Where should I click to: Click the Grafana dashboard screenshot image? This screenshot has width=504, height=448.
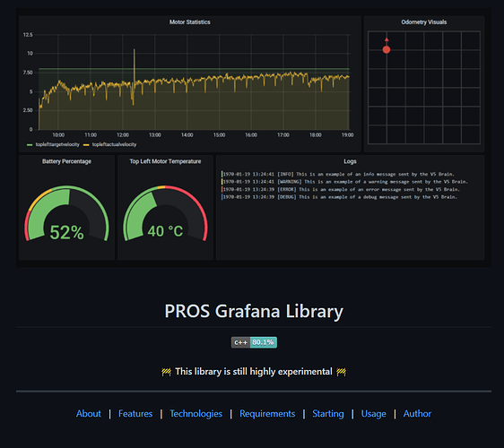tap(254, 137)
